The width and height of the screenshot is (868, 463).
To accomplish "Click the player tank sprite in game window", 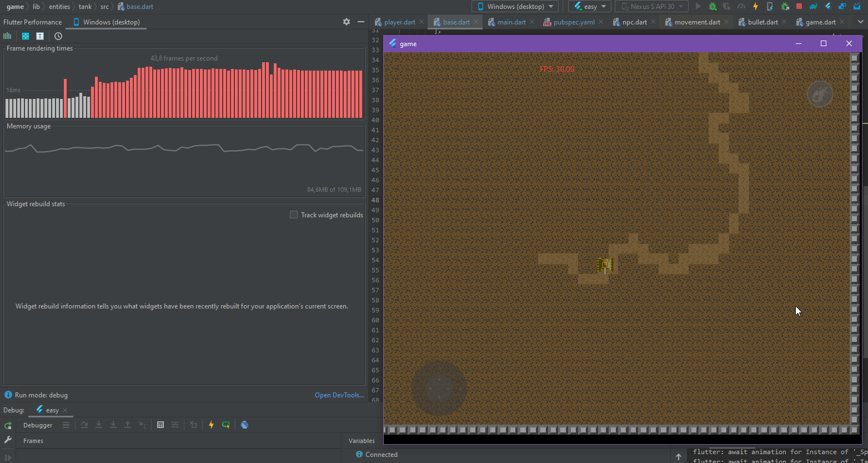I will 604,265.
